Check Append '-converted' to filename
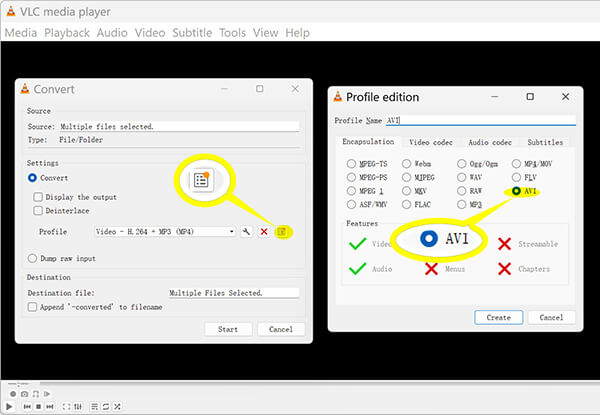 [33, 307]
